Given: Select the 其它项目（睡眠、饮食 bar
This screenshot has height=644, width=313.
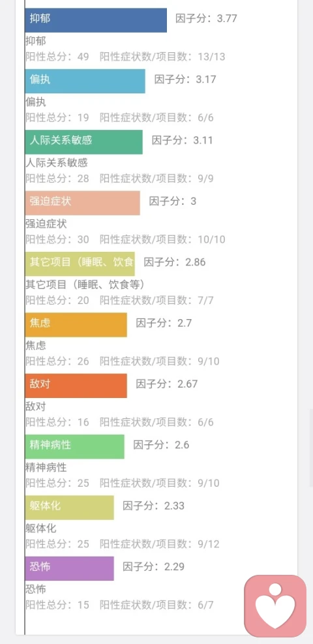Looking at the screenshot, I should (x=80, y=264).
